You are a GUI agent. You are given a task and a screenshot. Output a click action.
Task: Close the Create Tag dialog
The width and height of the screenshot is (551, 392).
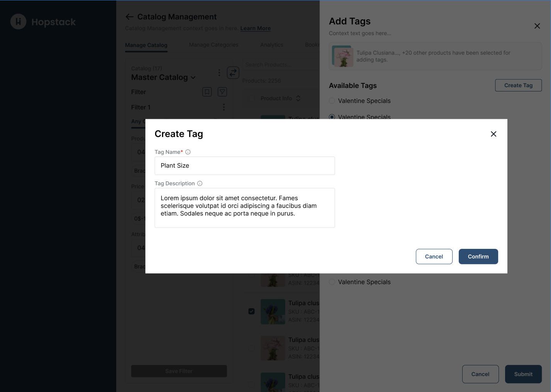click(x=494, y=134)
